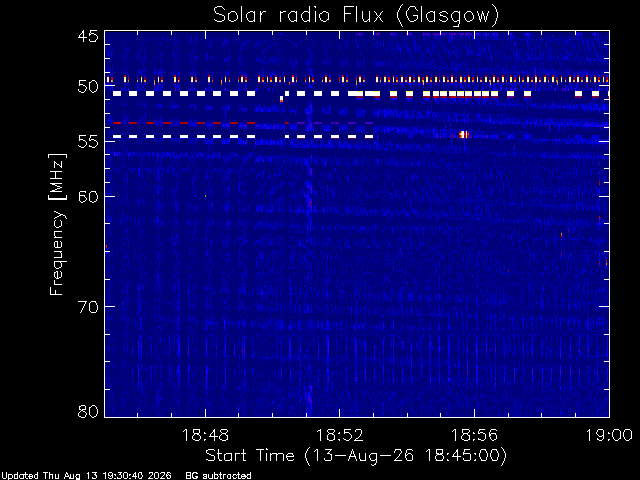Click the 'BG subtracted' footer text
Screen dimensions: 640x480
coord(218,476)
